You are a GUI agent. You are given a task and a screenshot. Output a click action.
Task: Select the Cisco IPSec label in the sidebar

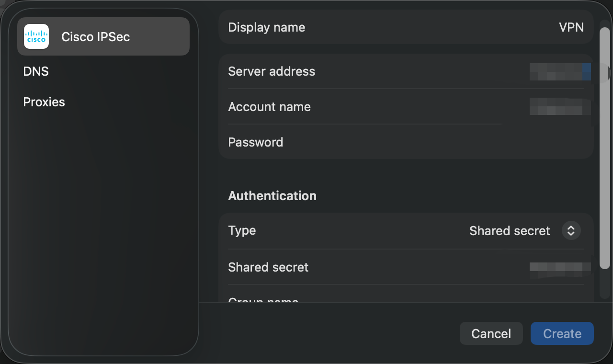click(96, 37)
